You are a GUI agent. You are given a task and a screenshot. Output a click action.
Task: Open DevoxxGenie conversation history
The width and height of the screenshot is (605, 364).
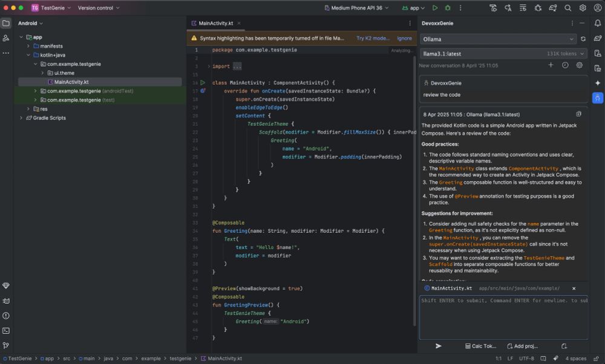[x=565, y=65]
